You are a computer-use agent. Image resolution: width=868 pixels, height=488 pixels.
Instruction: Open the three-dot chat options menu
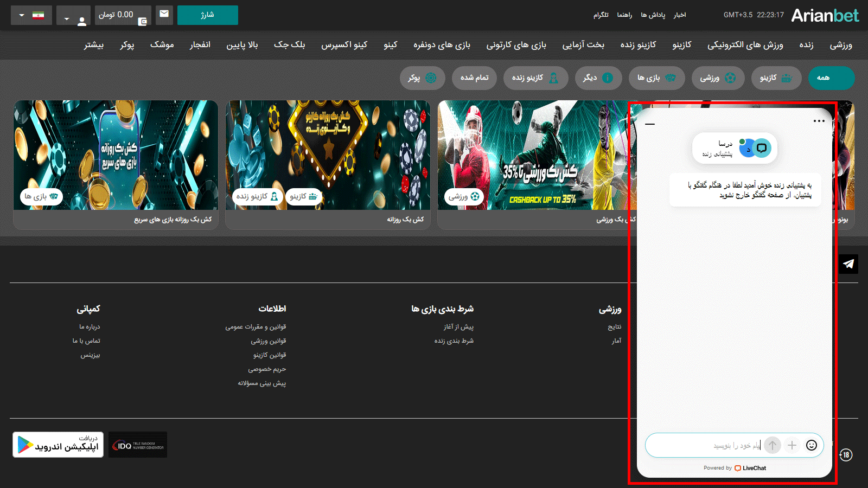pyautogui.click(x=819, y=121)
